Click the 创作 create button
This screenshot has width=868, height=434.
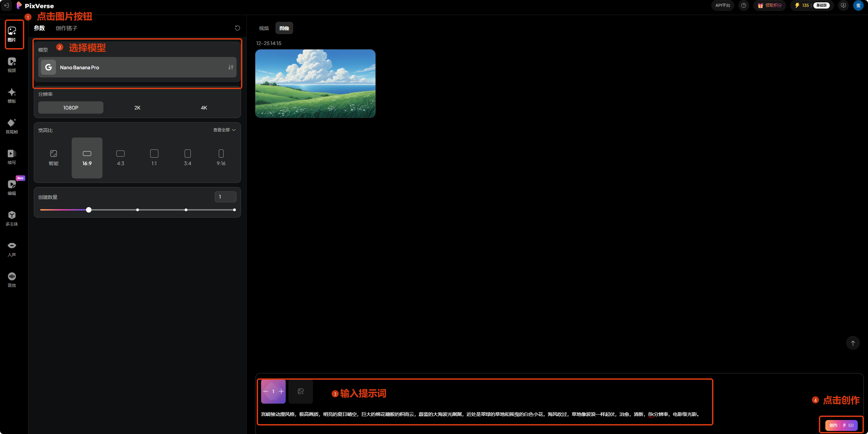[x=841, y=425]
